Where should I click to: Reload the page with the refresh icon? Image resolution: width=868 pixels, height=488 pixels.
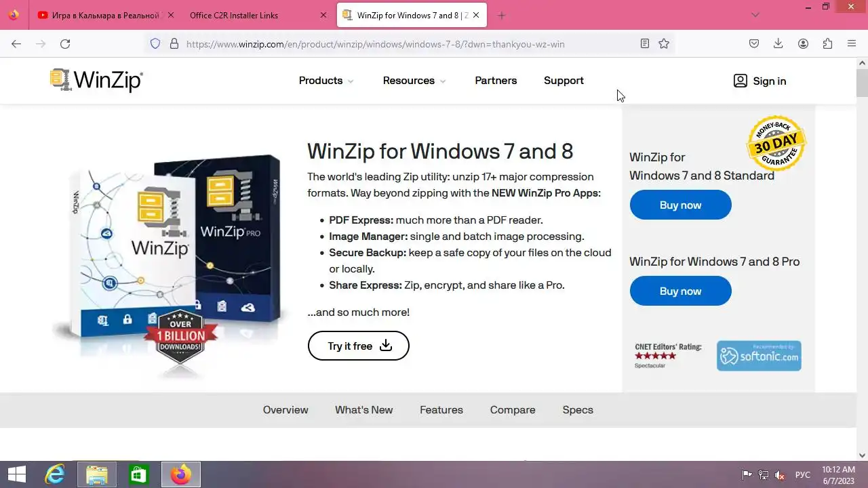(65, 43)
